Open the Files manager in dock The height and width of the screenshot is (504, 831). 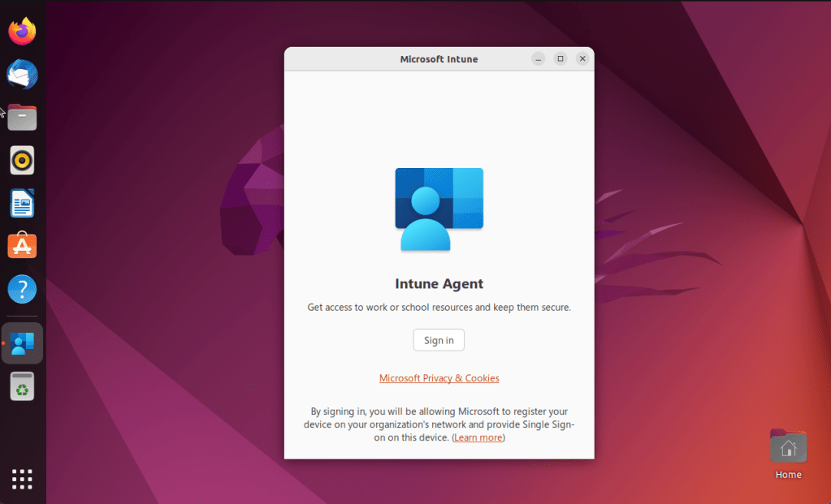point(22,118)
